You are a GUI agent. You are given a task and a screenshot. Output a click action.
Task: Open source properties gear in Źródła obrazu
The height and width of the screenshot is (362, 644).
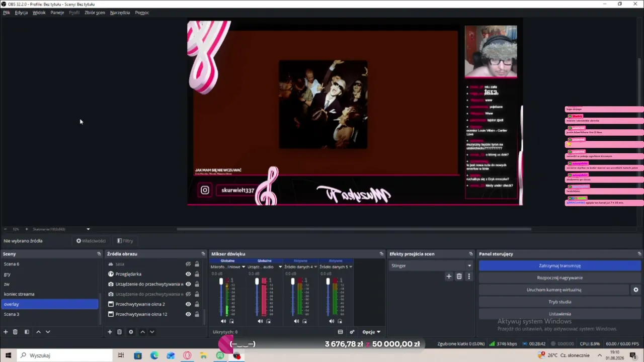pos(131,332)
